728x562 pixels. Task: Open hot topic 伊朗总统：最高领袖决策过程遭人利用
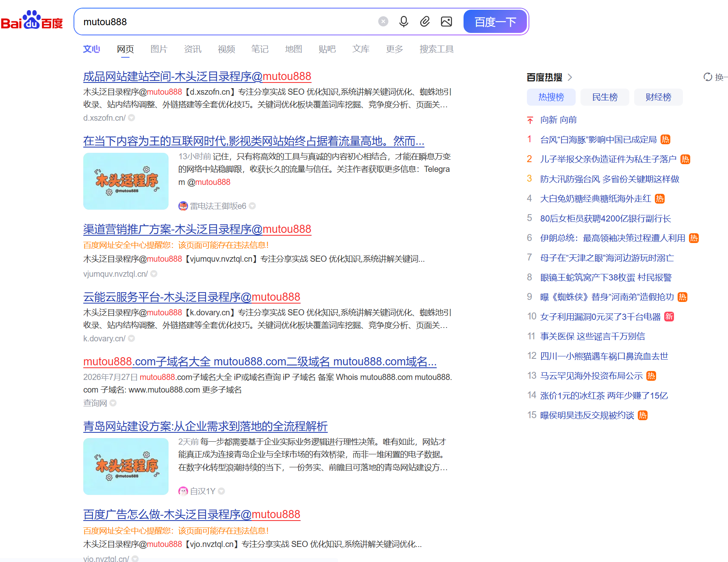click(613, 238)
